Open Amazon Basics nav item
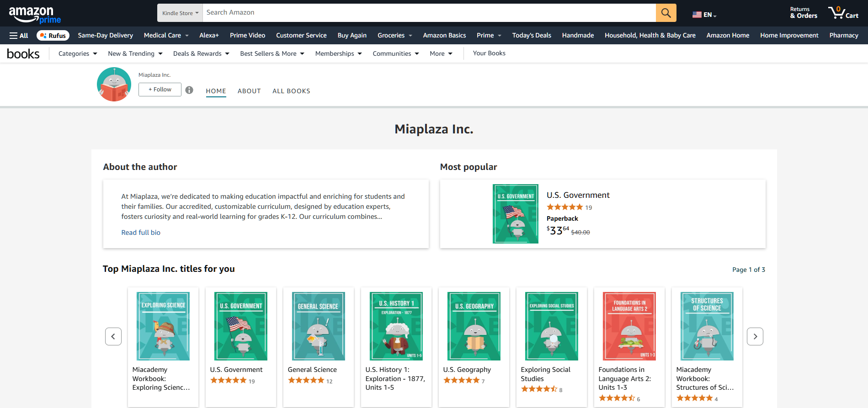The height and width of the screenshot is (408, 868). point(444,35)
